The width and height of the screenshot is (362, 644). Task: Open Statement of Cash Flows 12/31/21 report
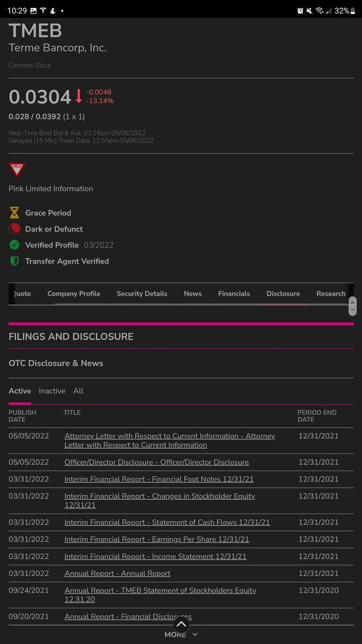[x=167, y=522]
